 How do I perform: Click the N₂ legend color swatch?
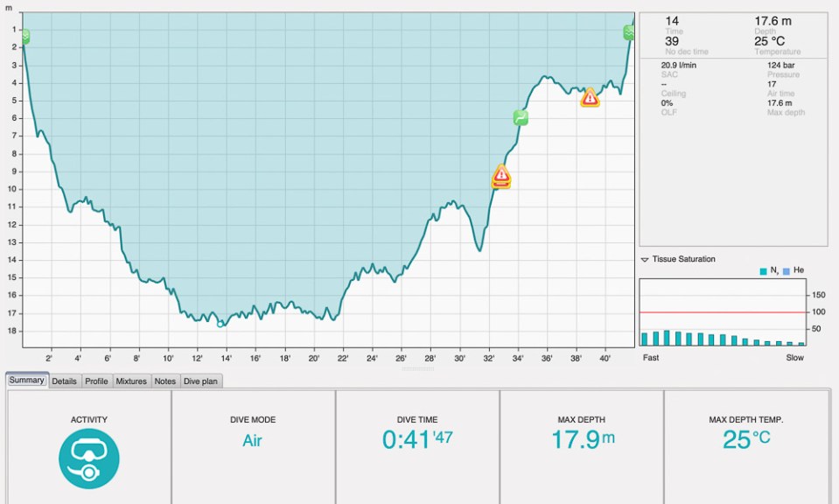[x=763, y=271]
